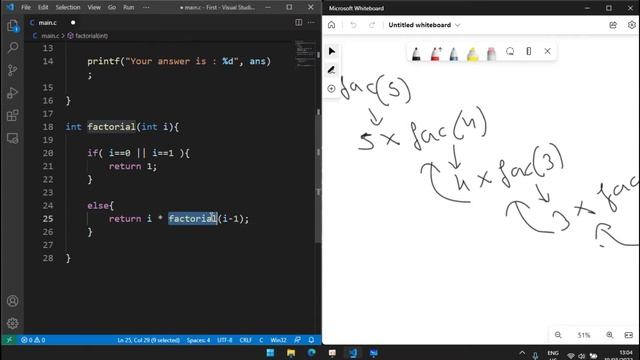Open the notifications bell in VS Code

click(x=311, y=340)
